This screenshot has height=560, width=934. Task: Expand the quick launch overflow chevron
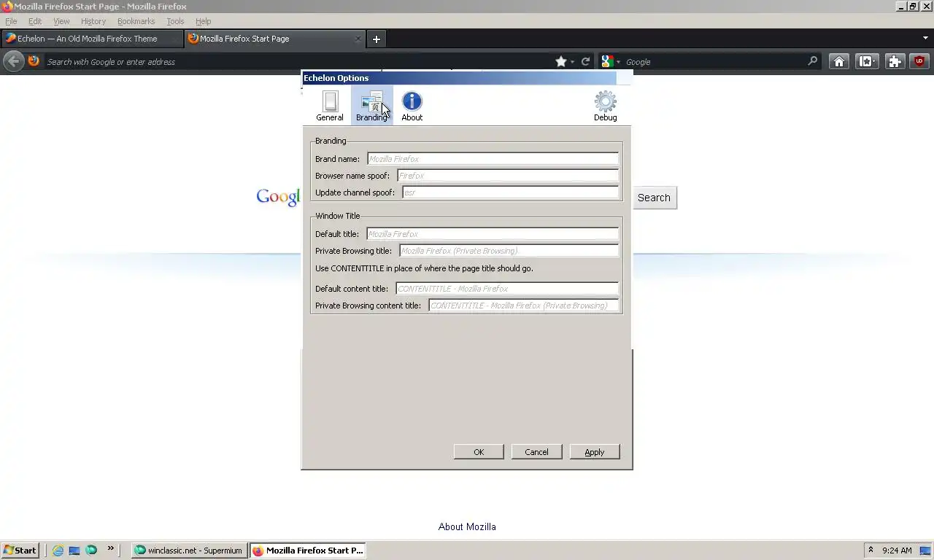[x=111, y=548]
